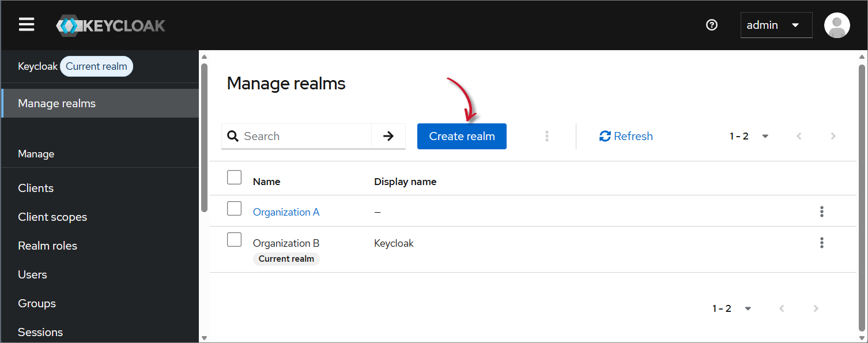Screen dimensions: 868x343
Task: Open the admin user dropdown
Action: [776, 25]
